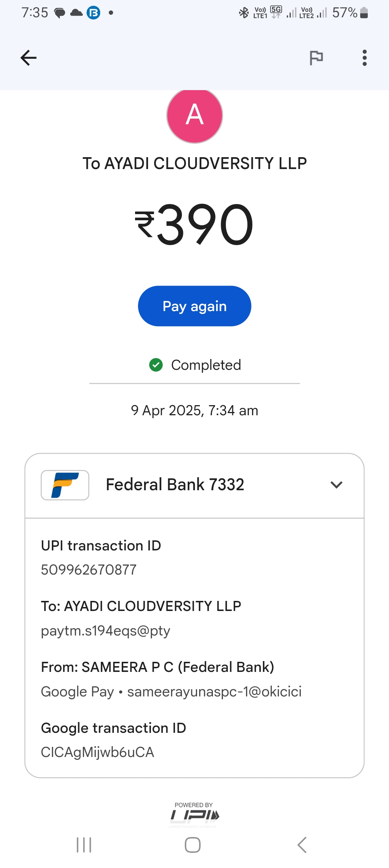Tap the battery 57% indicator
Image resolution: width=389 pixels, height=868 pixels.
(349, 13)
